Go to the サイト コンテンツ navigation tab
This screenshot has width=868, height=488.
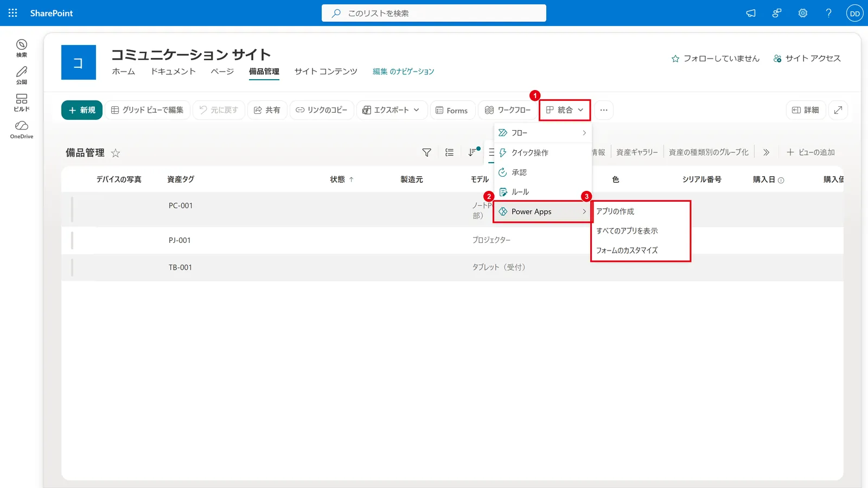point(325,72)
